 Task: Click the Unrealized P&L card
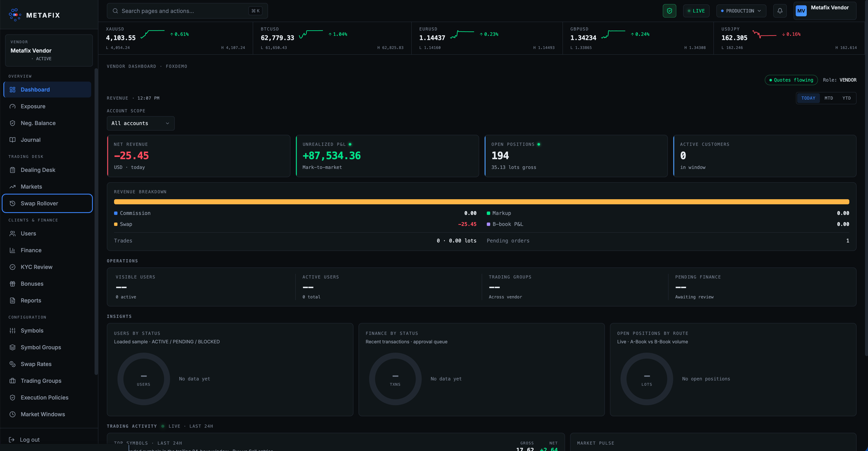(387, 156)
